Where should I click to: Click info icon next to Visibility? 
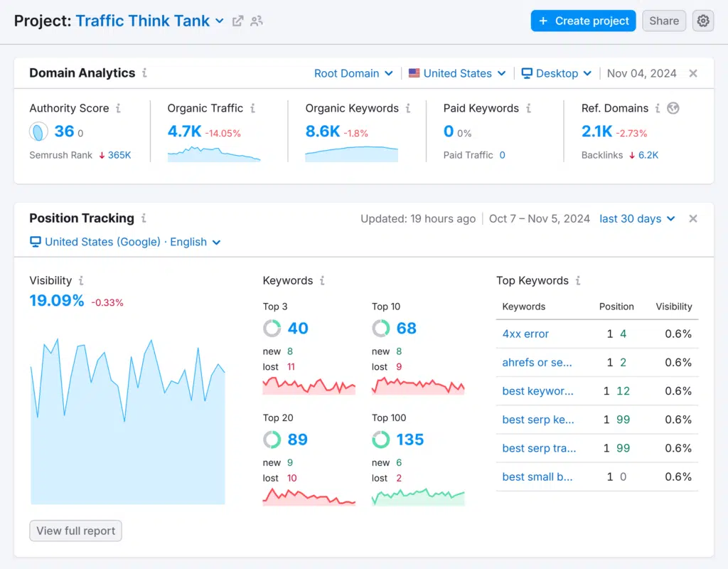(81, 281)
